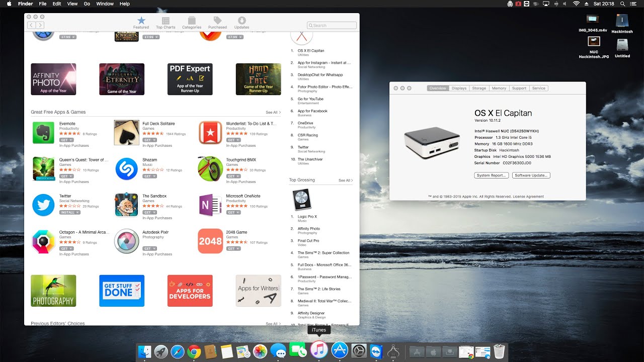Open Top Charts in App Store toolbar
Image resolution: width=644 pixels, height=362 pixels.
[166, 22]
